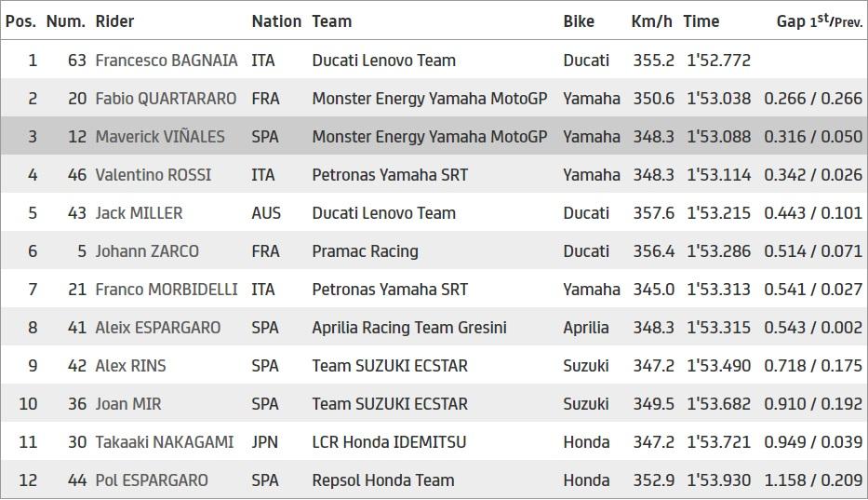Click Johann ZARCO rider name
Image resolution: width=868 pixels, height=500 pixels.
(x=147, y=251)
